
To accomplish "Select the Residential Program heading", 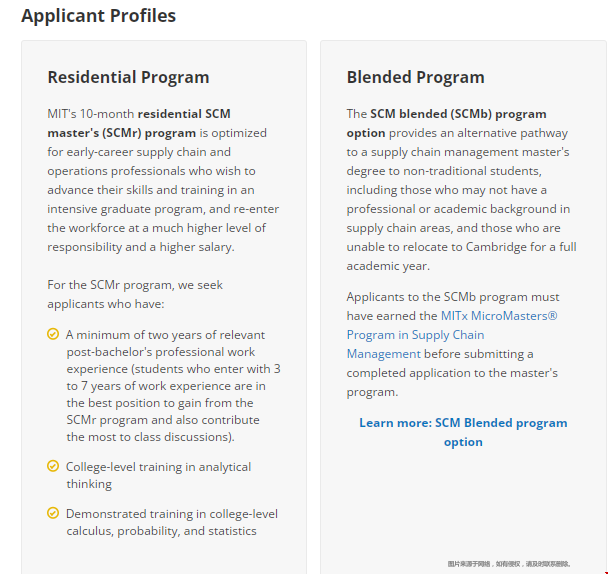I will pos(128,77).
